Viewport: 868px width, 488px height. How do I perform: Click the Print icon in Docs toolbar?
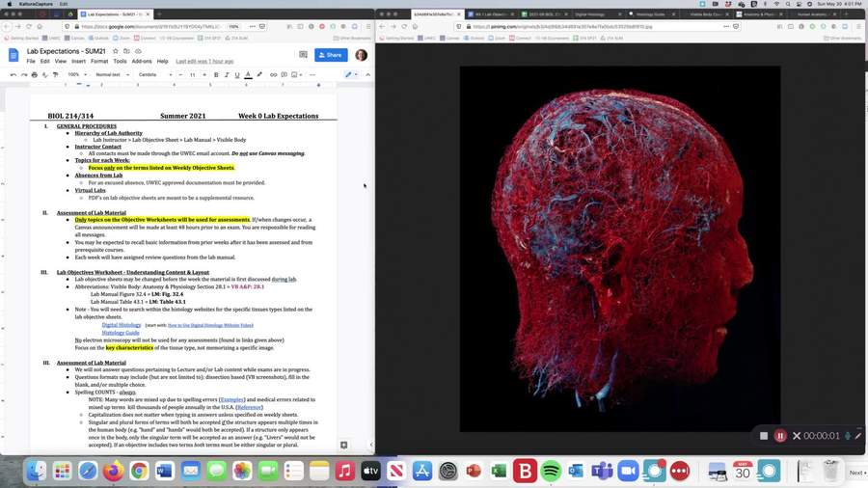[35, 74]
